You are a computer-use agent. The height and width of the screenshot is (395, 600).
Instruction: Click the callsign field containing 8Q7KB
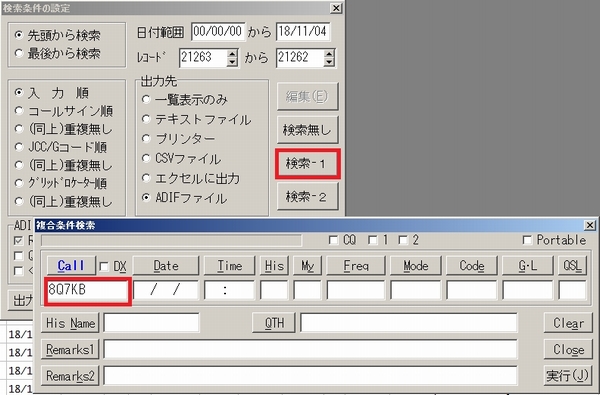pyautogui.click(x=88, y=291)
